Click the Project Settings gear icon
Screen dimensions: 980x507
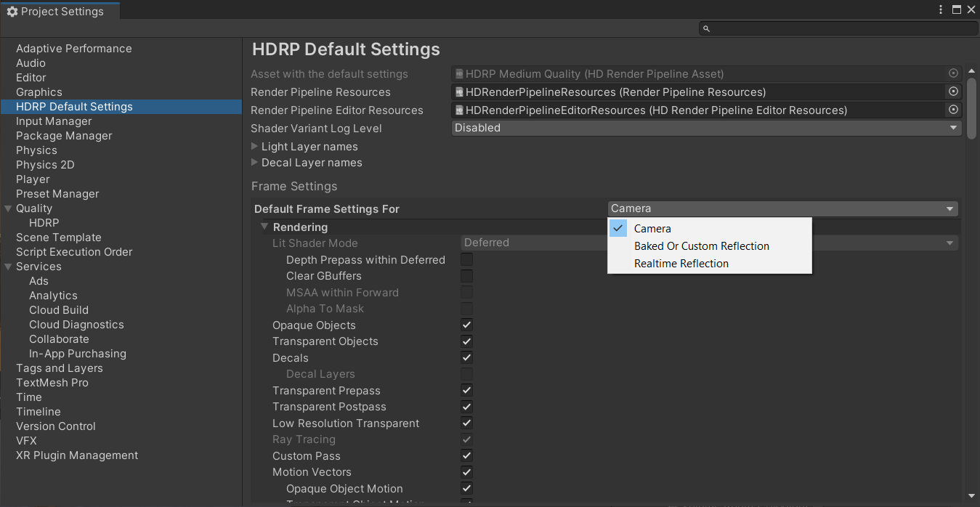pyautogui.click(x=12, y=12)
